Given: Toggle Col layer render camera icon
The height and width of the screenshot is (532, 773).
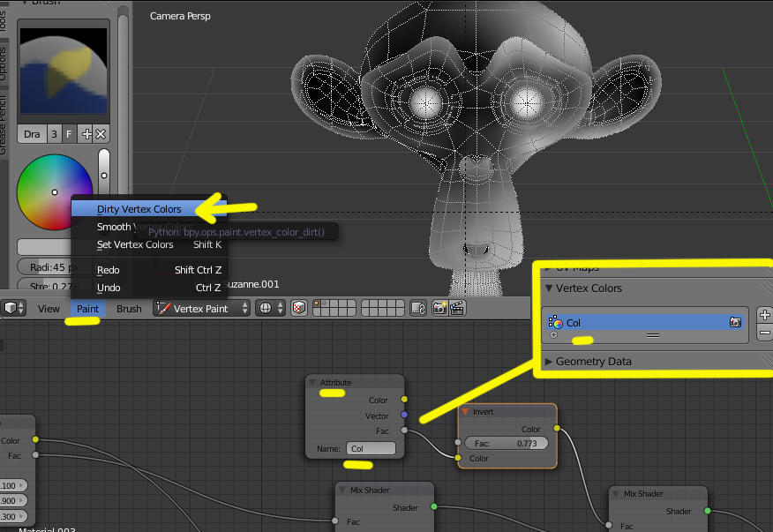Looking at the screenshot, I should [735, 322].
